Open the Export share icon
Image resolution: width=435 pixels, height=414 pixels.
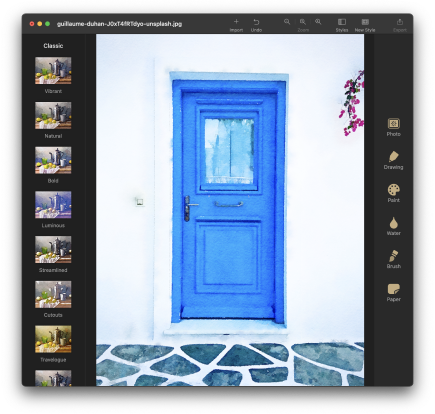pos(400,22)
